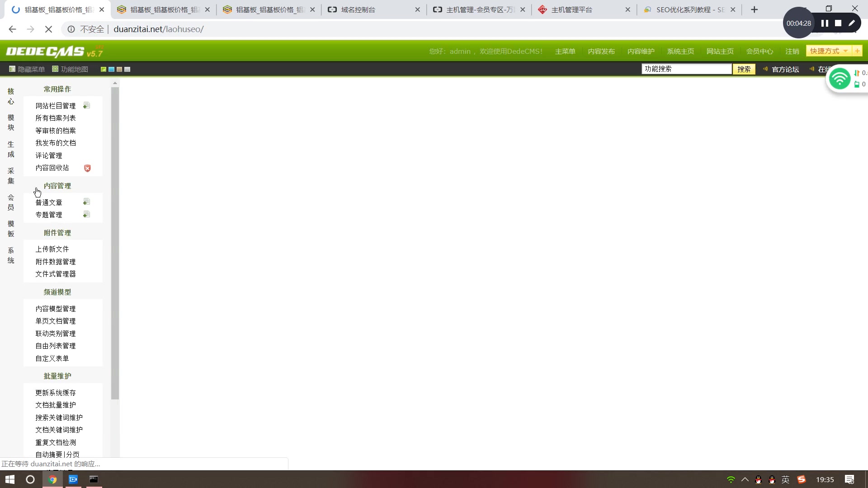Open 内容发布 in the top menu

coord(601,51)
